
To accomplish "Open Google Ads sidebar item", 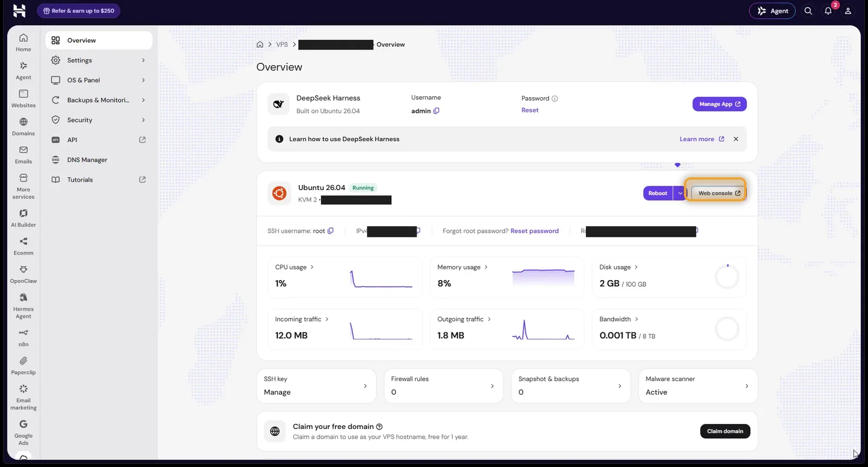I will point(23,432).
